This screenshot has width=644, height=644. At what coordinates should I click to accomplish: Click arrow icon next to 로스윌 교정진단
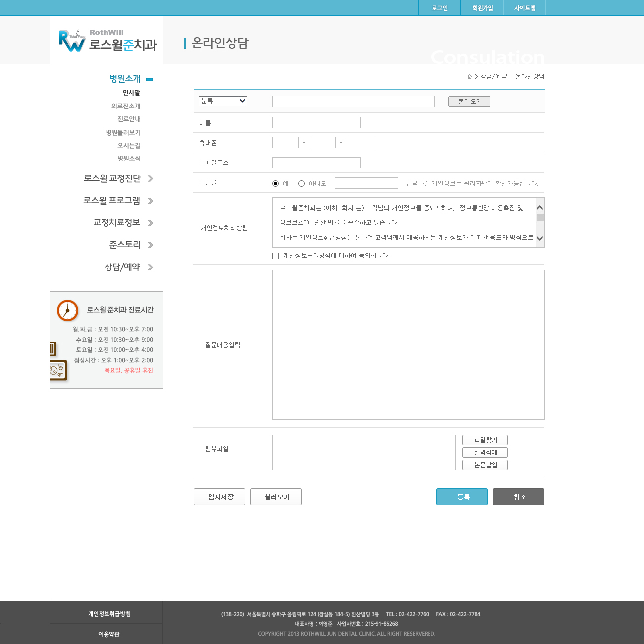click(150, 179)
